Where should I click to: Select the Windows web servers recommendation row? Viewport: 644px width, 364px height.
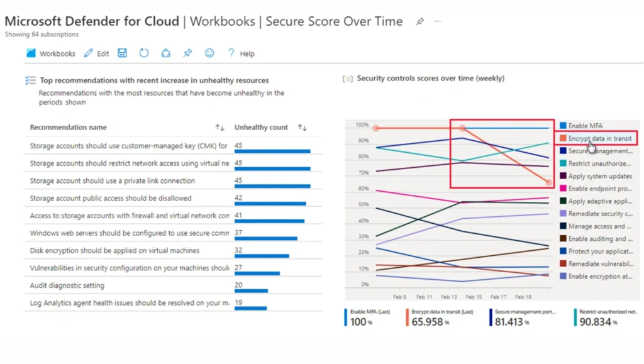(x=174, y=233)
